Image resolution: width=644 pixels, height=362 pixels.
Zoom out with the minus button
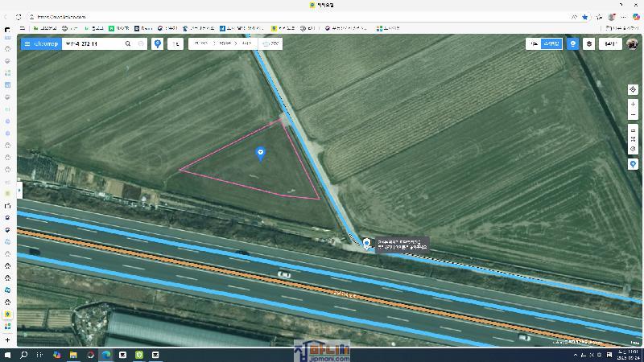633,115
